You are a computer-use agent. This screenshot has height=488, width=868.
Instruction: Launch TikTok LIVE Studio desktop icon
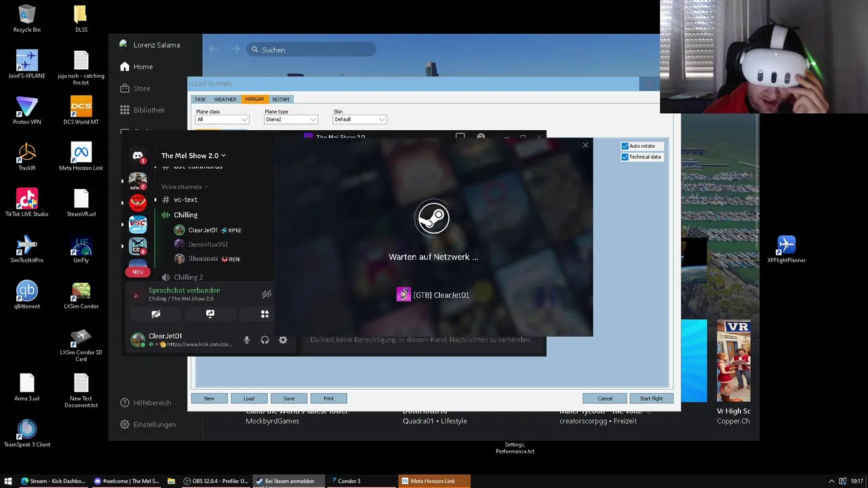[x=26, y=203]
